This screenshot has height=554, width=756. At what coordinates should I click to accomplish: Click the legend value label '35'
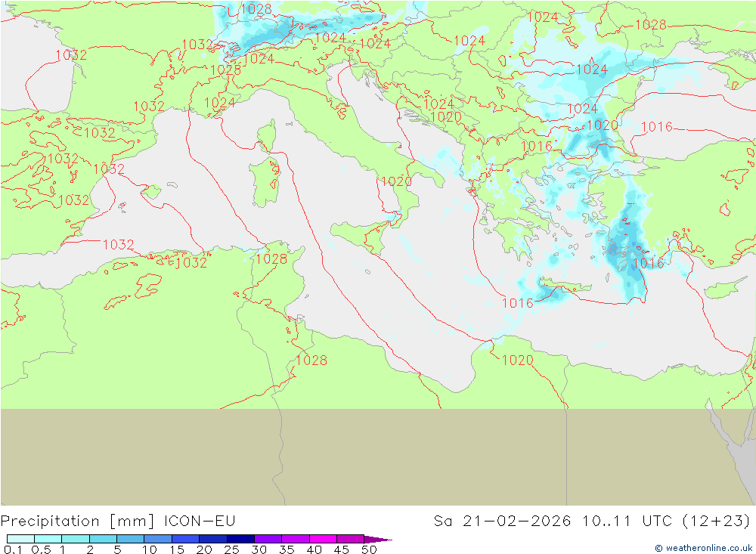pyautogui.click(x=287, y=549)
